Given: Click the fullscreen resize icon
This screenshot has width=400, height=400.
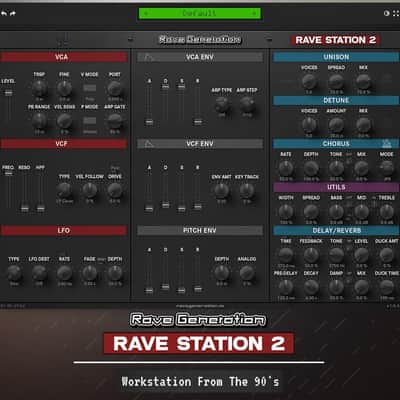Looking at the screenshot, I should (396, 13).
